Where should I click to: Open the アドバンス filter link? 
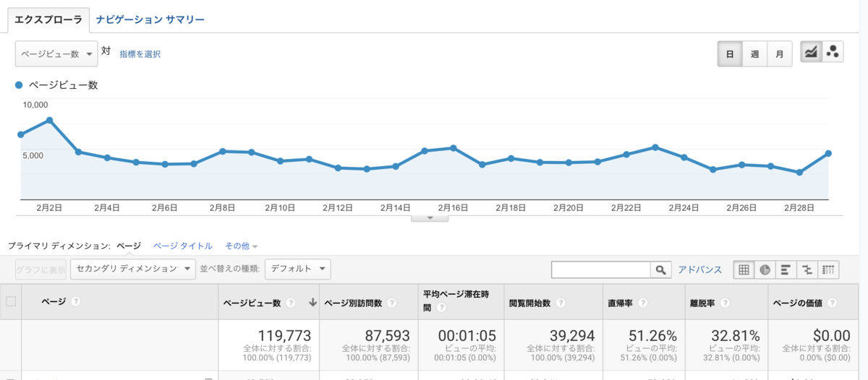699,269
